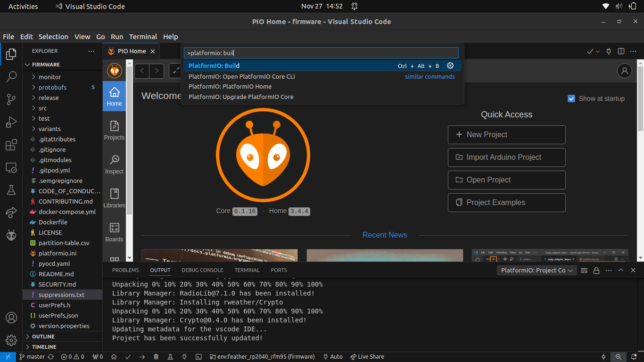
Task: Click inside the command palette input field
Action: pos(321,53)
